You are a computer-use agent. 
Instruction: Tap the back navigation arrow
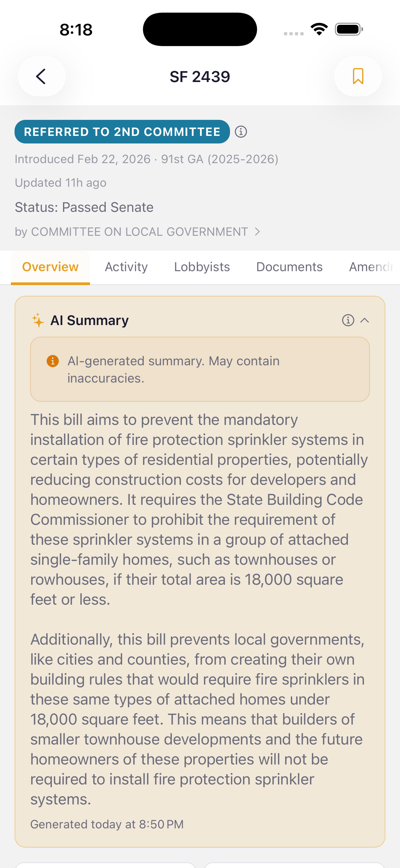[x=41, y=77]
